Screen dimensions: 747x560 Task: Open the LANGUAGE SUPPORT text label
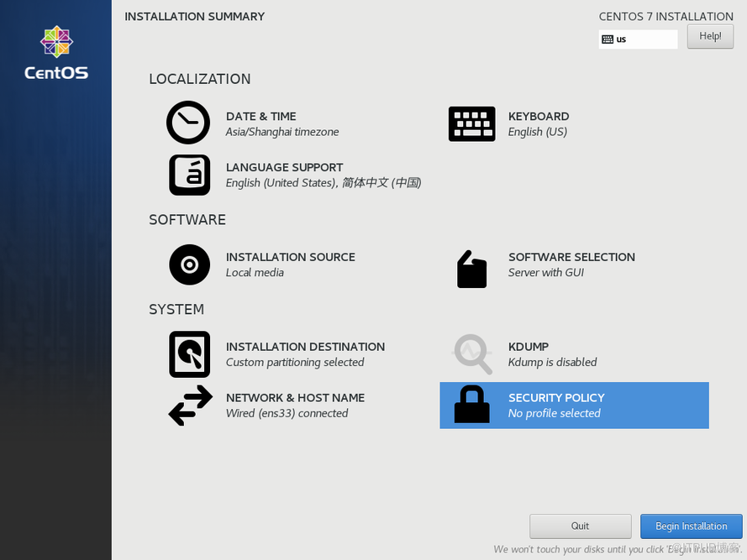(x=284, y=168)
